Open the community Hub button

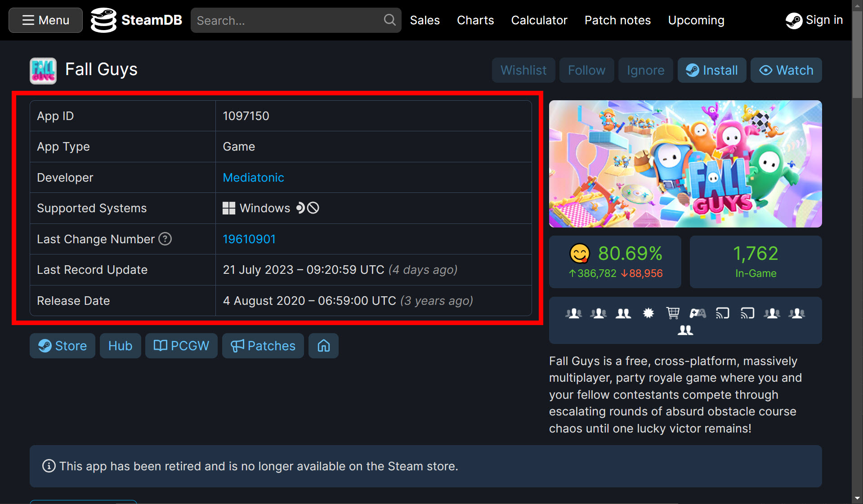click(x=120, y=346)
